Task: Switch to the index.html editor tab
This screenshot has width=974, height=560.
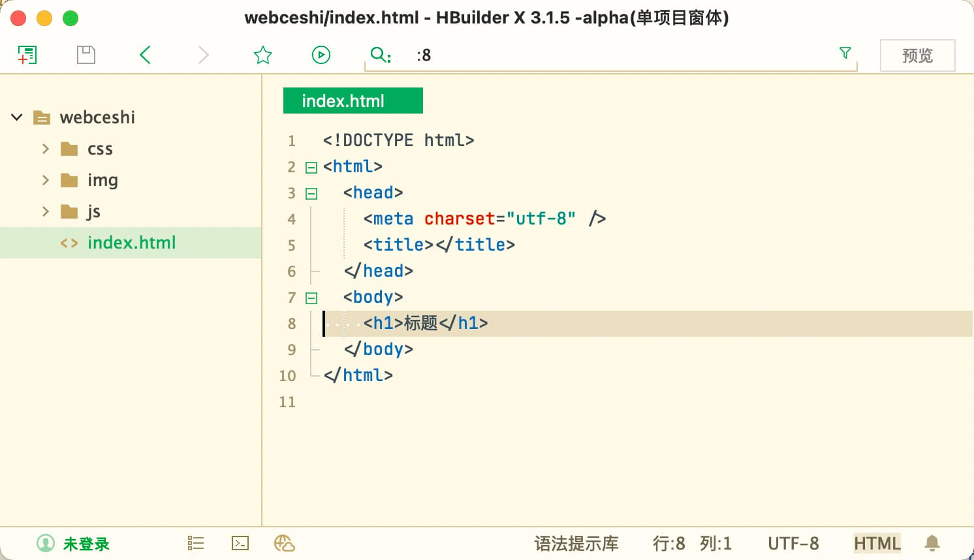Action: click(x=353, y=101)
